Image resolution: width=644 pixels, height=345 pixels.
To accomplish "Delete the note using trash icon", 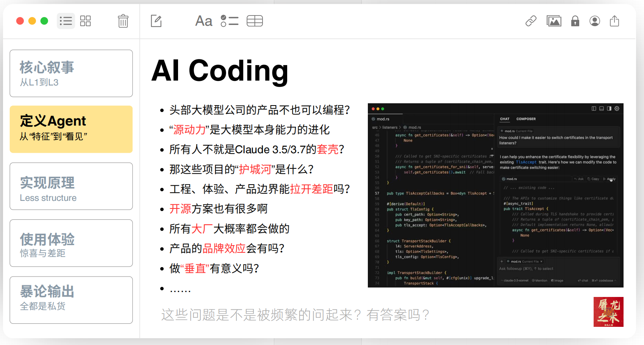I will (123, 21).
